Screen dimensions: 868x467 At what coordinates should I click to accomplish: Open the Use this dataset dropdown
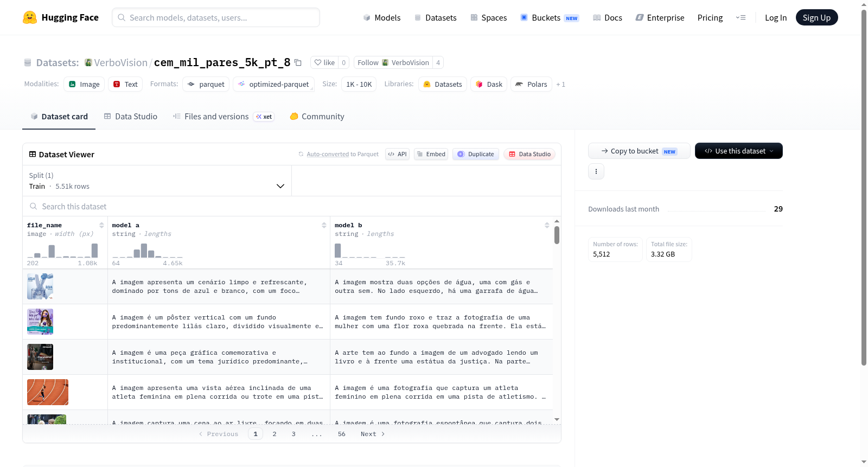(739, 151)
